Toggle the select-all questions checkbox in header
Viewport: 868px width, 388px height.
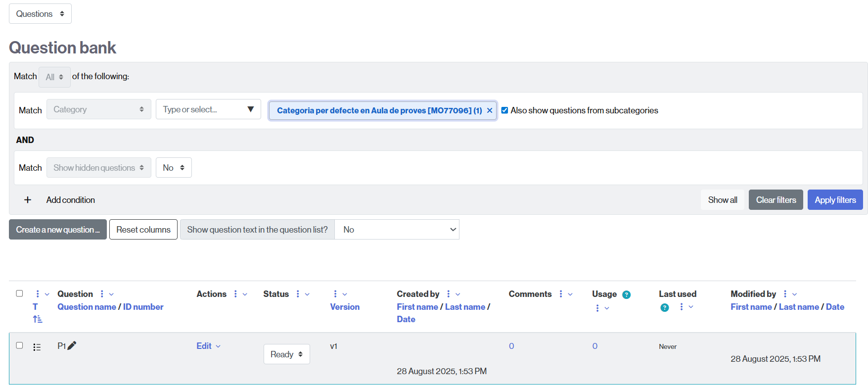pos(19,293)
